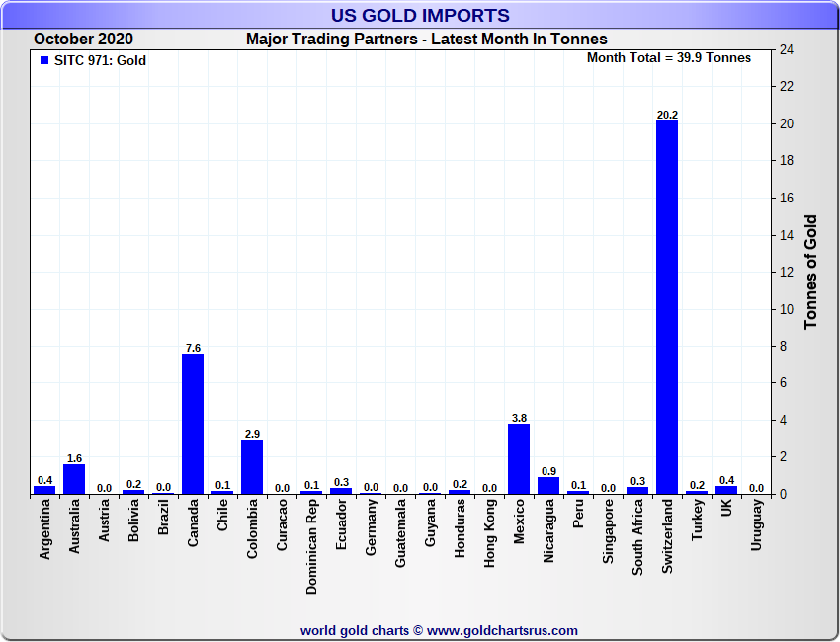Select the Major Trading Partners subtitle
The image size is (840, 642).
[426, 40]
